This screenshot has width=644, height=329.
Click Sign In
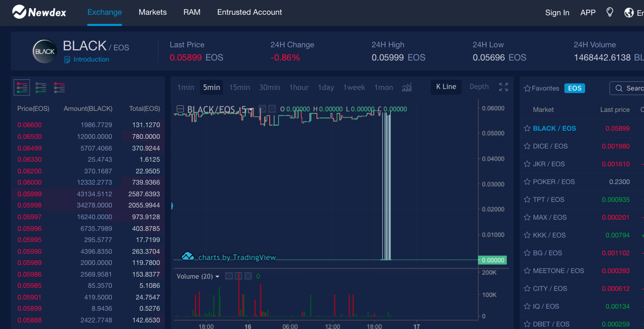(x=557, y=13)
